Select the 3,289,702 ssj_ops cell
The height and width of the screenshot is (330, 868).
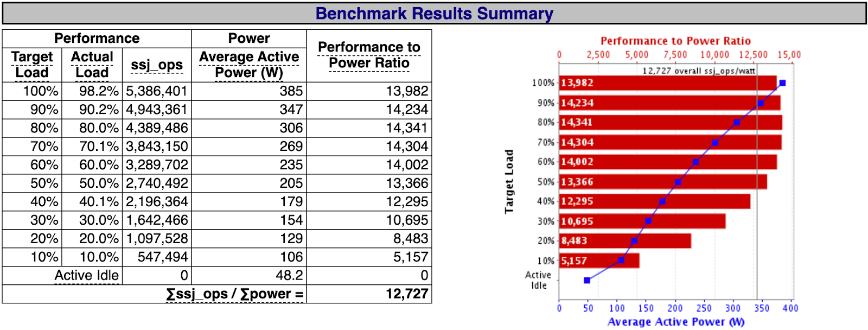157,165
